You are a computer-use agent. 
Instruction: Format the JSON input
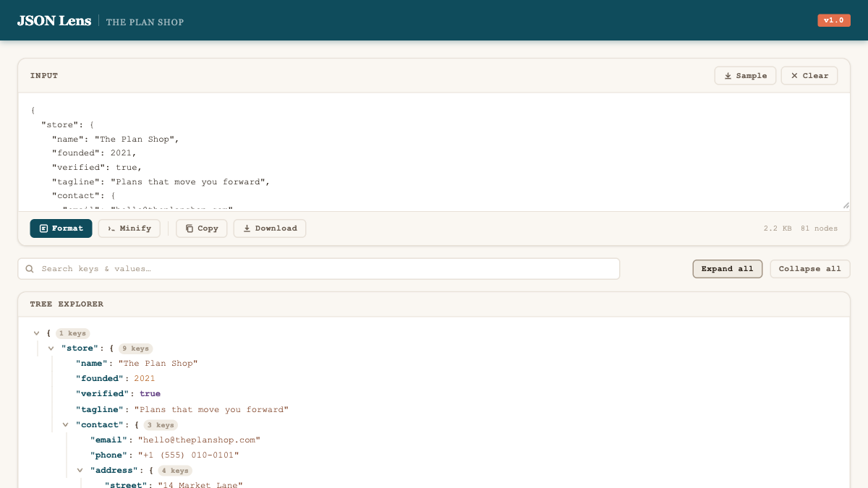pos(61,228)
